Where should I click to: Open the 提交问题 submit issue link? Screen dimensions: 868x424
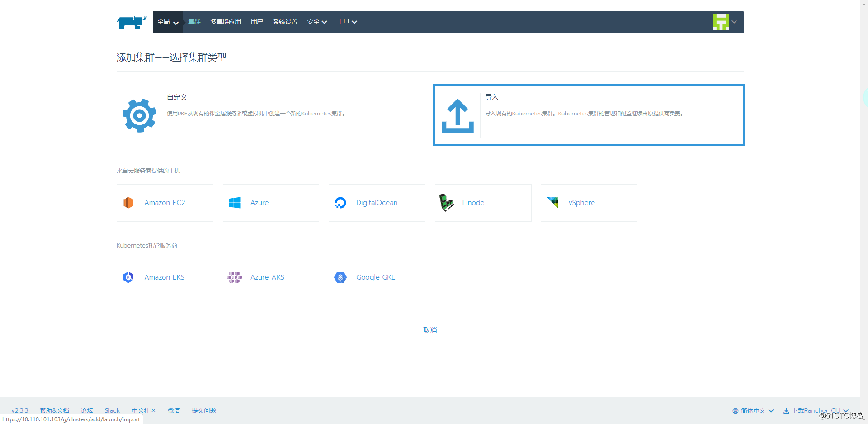coord(204,411)
